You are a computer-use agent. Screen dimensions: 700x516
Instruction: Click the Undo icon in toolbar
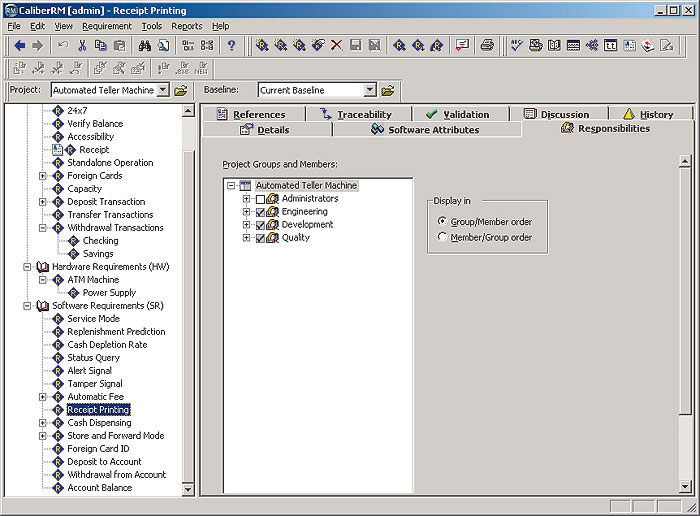(x=63, y=45)
